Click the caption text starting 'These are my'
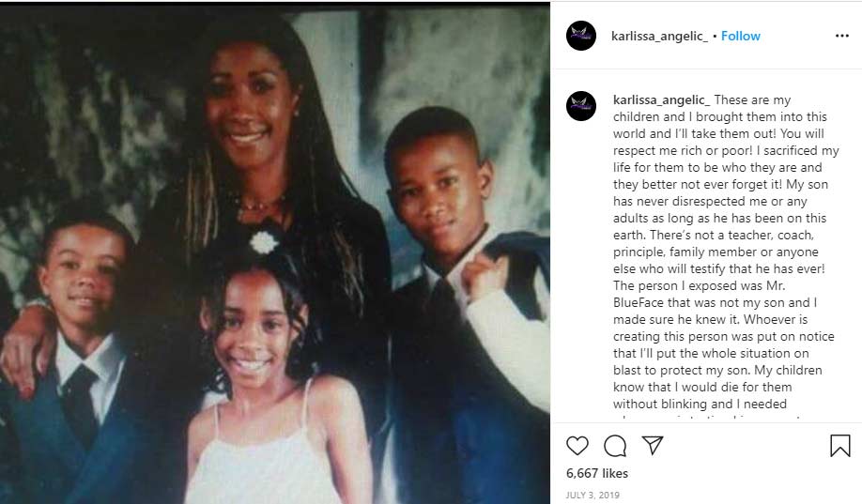This screenshot has width=862, height=504. pyautogui.click(x=726, y=252)
